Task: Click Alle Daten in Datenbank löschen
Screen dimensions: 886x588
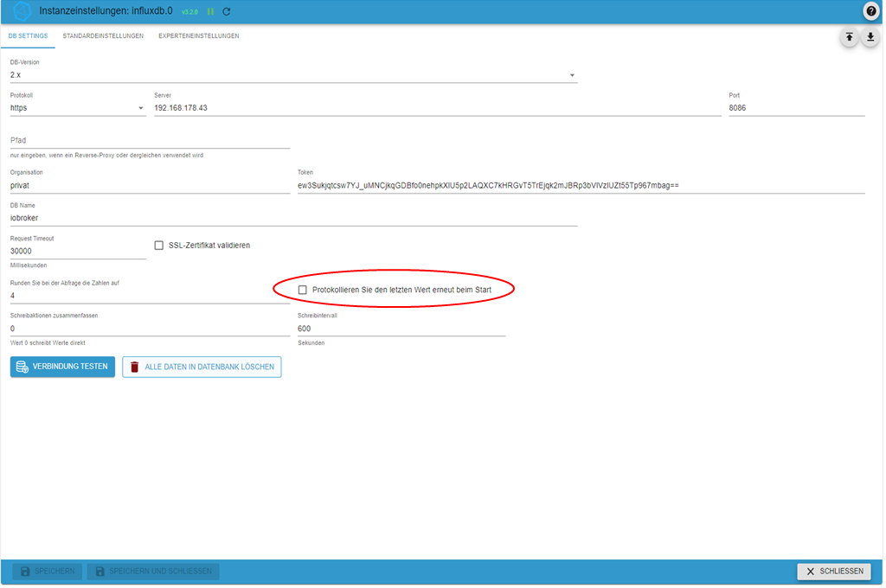Action: 202,367
